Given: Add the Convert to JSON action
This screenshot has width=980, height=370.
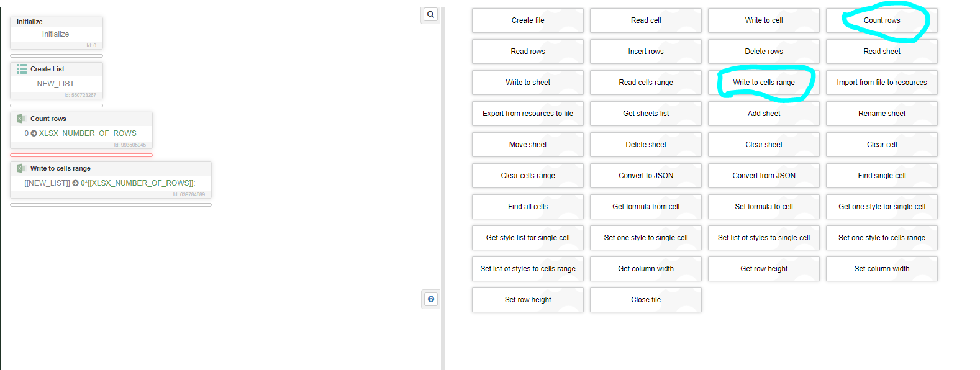Looking at the screenshot, I should click(x=645, y=176).
